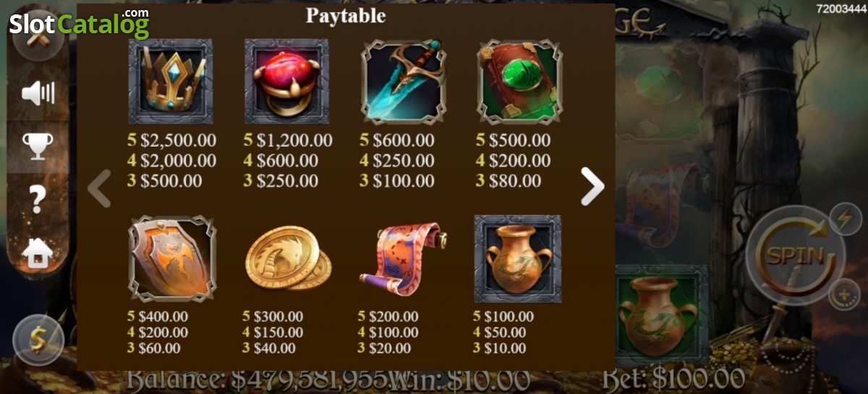Image resolution: width=868 pixels, height=394 pixels.
Task: Select the teal dagger symbol
Action: point(404,81)
